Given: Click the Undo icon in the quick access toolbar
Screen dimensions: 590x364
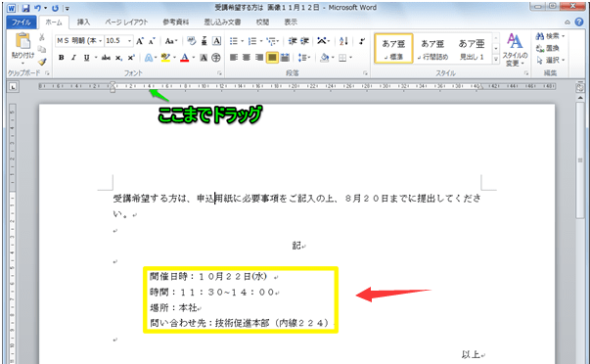Looking at the screenshot, I should click(37, 8).
